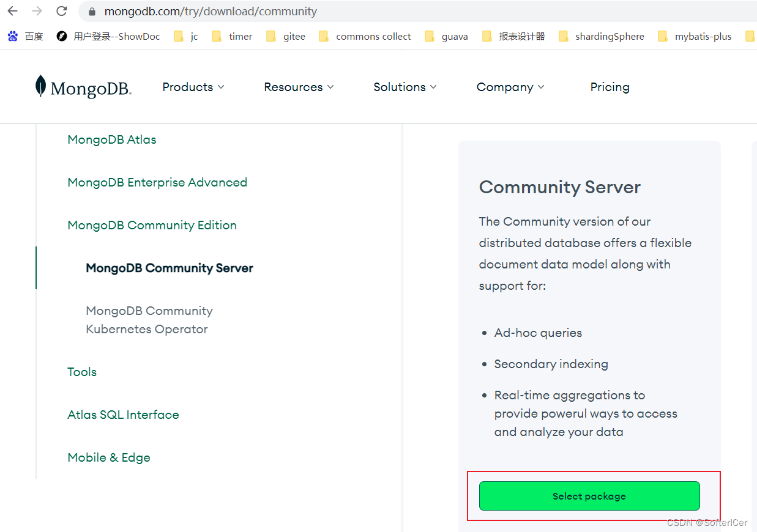Click the padlock site info icon
This screenshot has height=532, width=757.
point(92,12)
